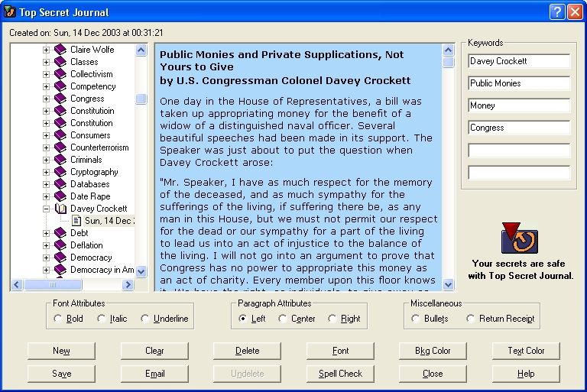Viewport: 587px width, 392px height.
Task: Click the Congress purple book icon
Action: click(x=60, y=99)
